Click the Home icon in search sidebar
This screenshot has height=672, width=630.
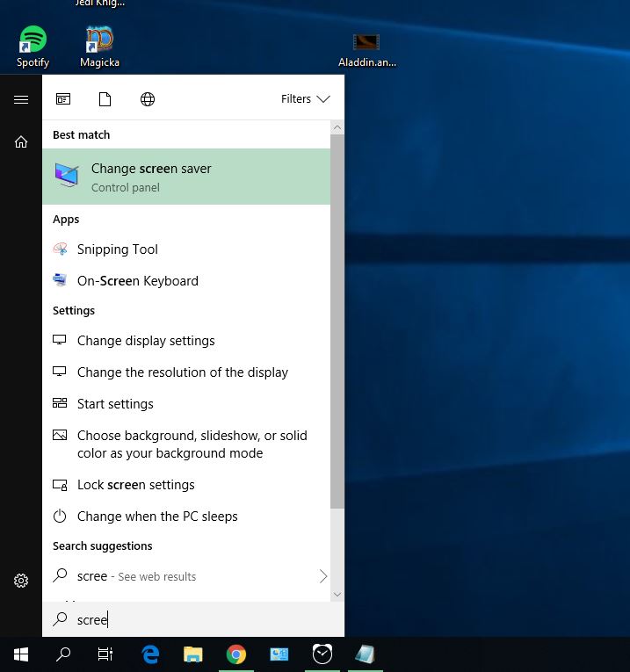click(21, 141)
